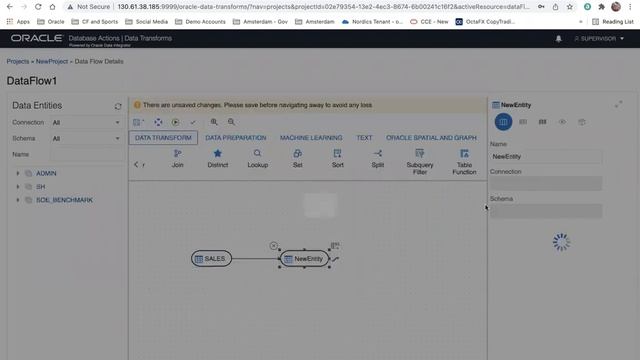Open the Schema dropdown
The height and width of the screenshot is (360, 640).
[x=86, y=138]
